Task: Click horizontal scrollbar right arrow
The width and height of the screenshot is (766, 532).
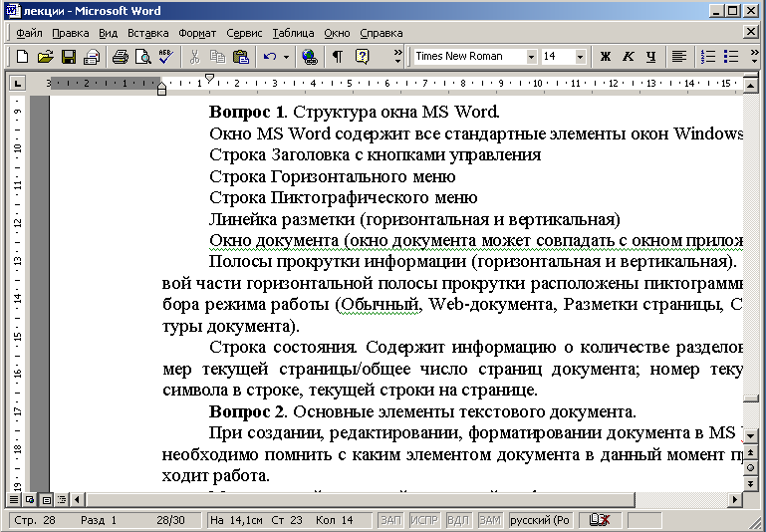Action: point(735,499)
